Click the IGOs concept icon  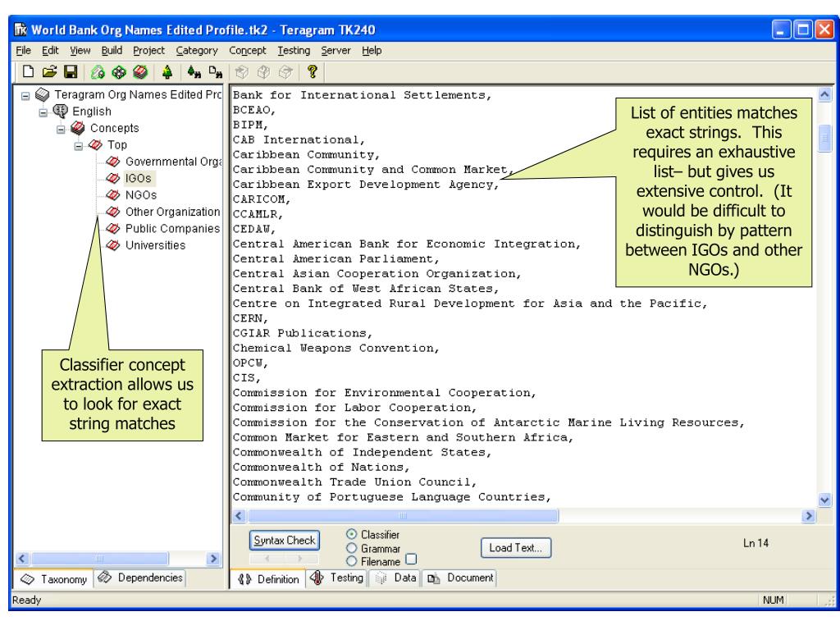click(112, 178)
